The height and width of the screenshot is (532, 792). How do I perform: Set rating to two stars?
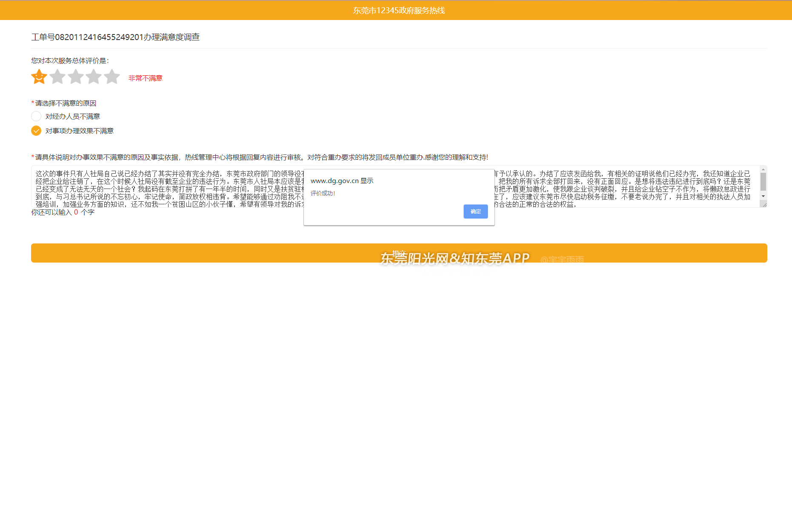point(57,77)
